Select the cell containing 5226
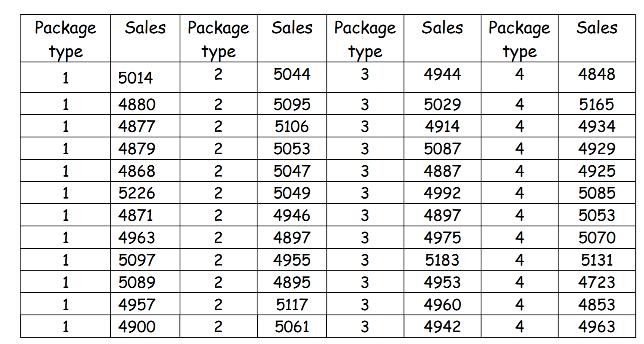644x344 pixels. click(136, 193)
